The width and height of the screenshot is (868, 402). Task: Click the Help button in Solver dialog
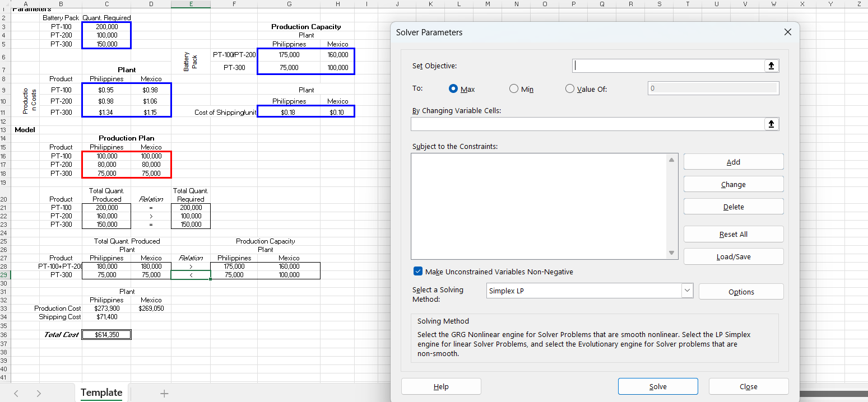pyautogui.click(x=441, y=386)
